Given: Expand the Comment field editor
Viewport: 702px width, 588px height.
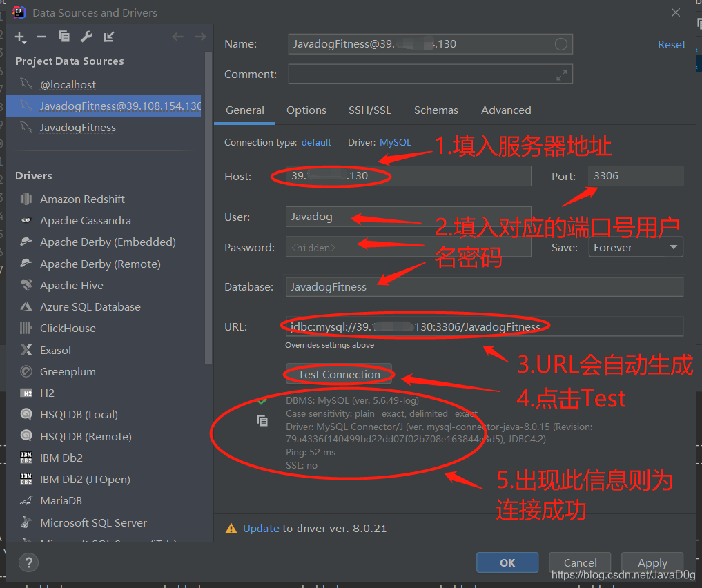Looking at the screenshot, I should coord(562,75).
